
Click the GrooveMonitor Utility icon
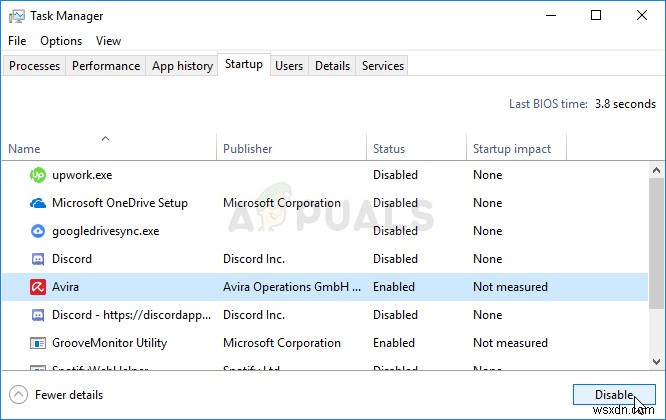click(x=38, y=343)
